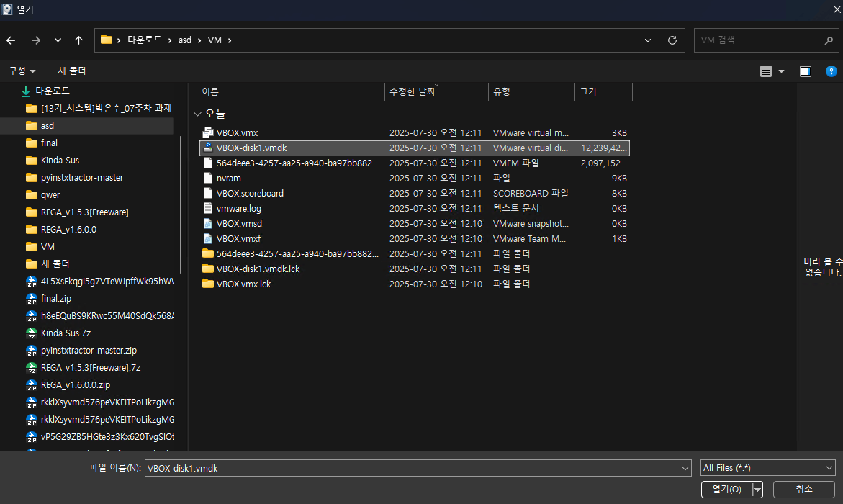The width and height of the screenshot is (843, 504).
Task: Open the [13기_시스템]박은수_07주차 과제 folder
Action: point(106,108)
